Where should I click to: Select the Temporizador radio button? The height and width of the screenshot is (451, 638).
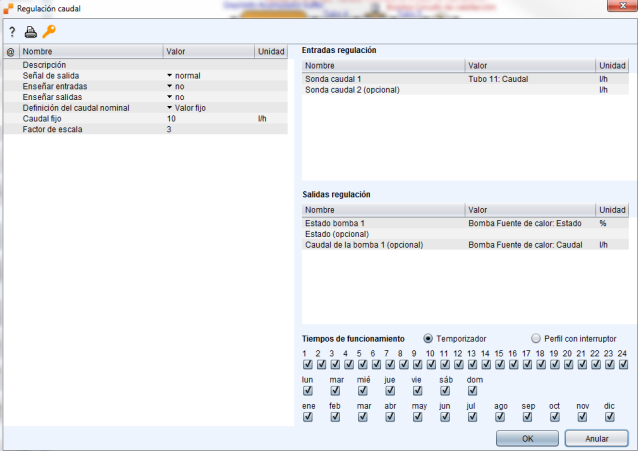pos(429,339)
